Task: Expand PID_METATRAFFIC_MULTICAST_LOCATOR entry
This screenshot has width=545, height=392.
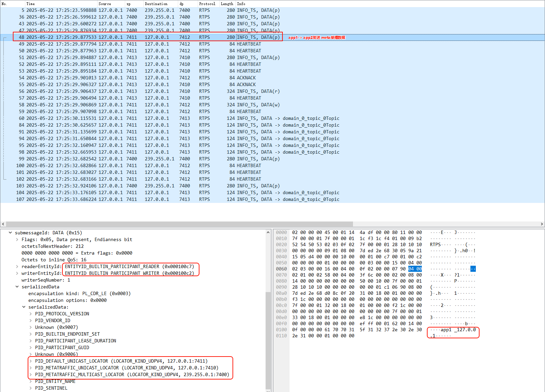Action: (31, 374)
